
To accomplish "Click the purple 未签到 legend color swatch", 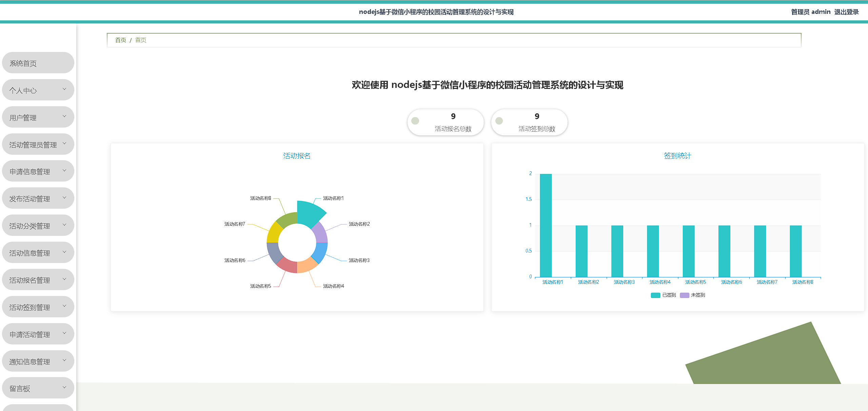I will pos(684,295).
